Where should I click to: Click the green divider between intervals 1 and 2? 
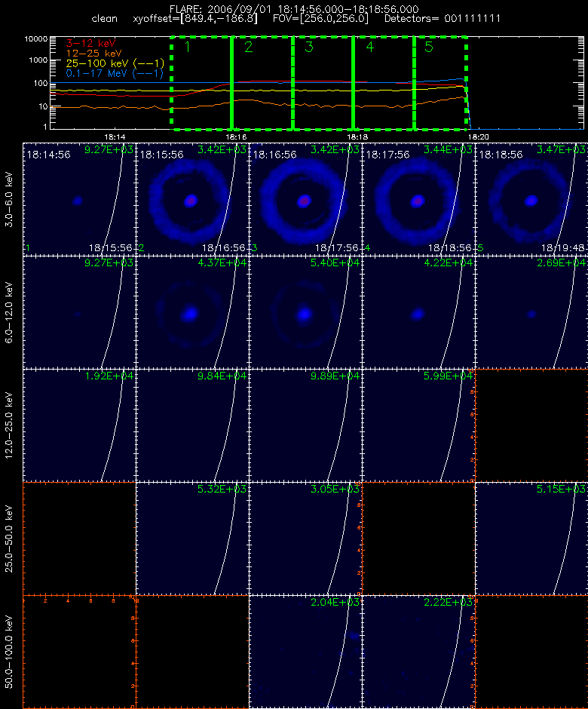coord(232,83)
